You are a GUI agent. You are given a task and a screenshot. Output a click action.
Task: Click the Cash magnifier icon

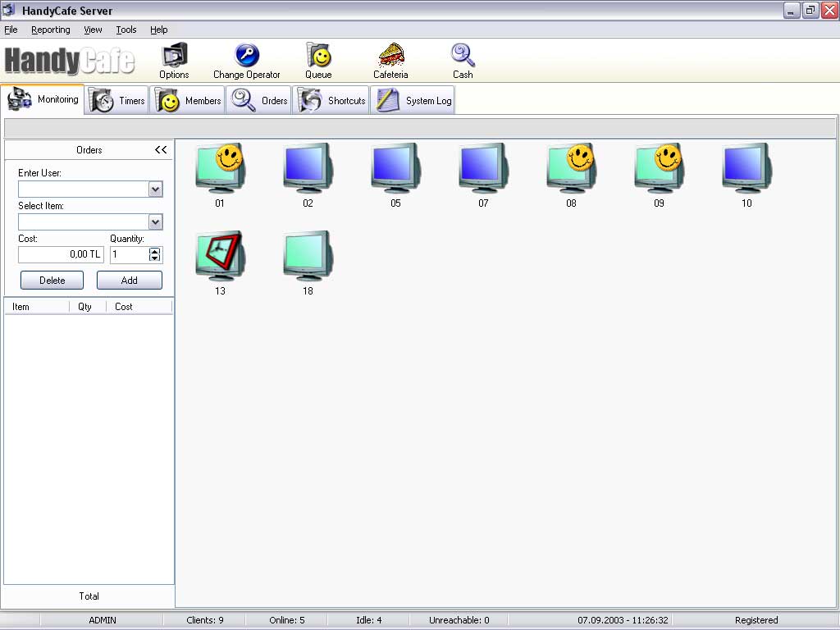pyautogui.click(x=463, y=56)
